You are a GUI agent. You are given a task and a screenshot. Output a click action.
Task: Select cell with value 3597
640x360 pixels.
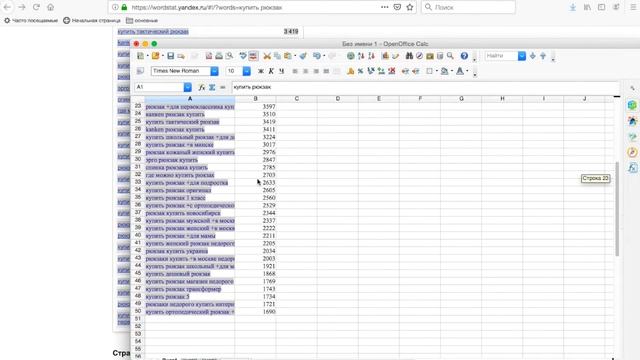pyautogui.click(x=256, y=107)
